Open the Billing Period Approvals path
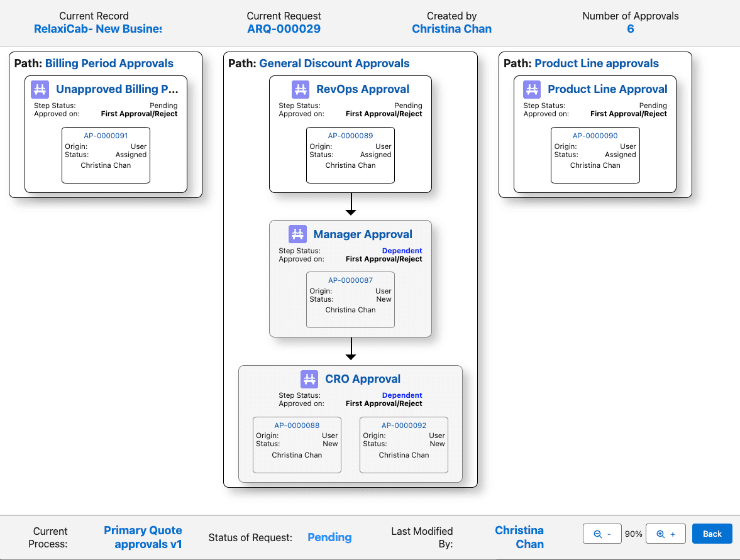 109,63
